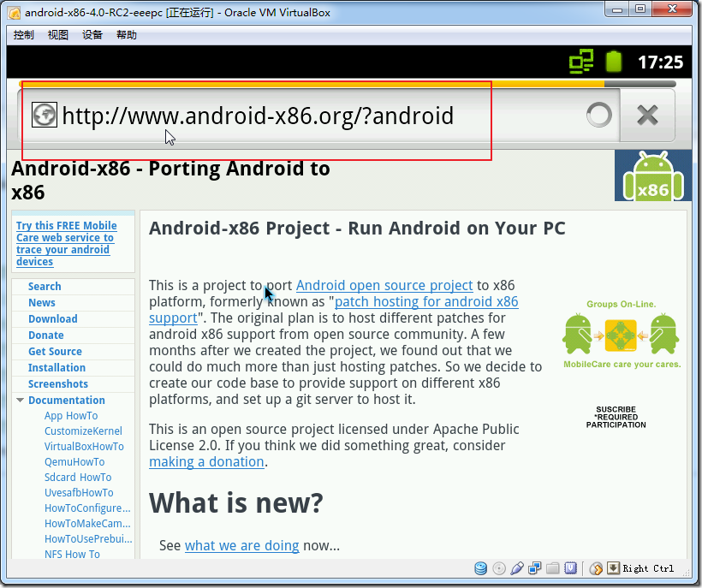Open the 视图 menu
The width and height of the screenshot is (702, 588).
point(57,35)
